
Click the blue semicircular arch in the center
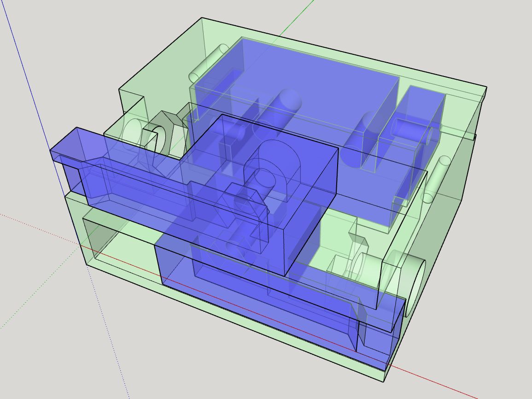tap(273, 170)
